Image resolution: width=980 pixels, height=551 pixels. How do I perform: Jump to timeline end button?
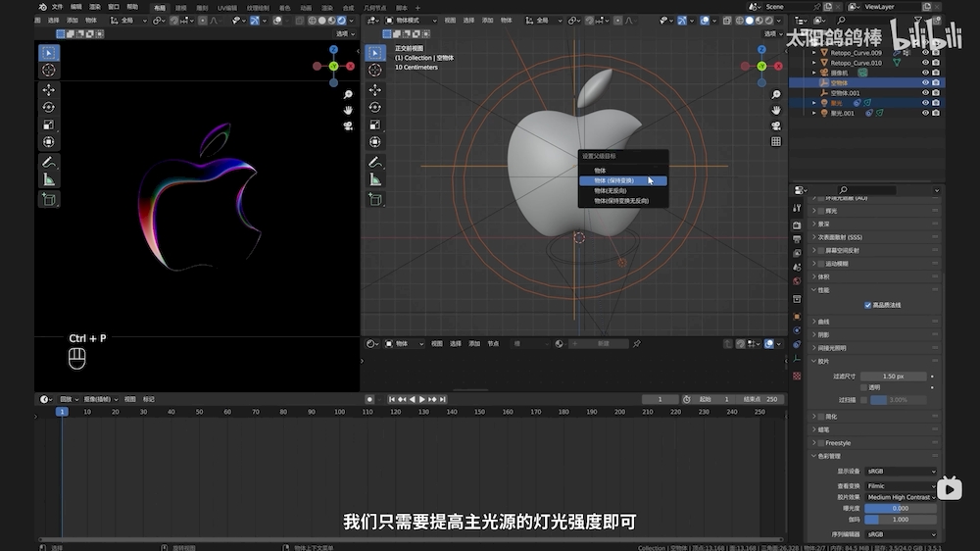click(x=443, y=399)
